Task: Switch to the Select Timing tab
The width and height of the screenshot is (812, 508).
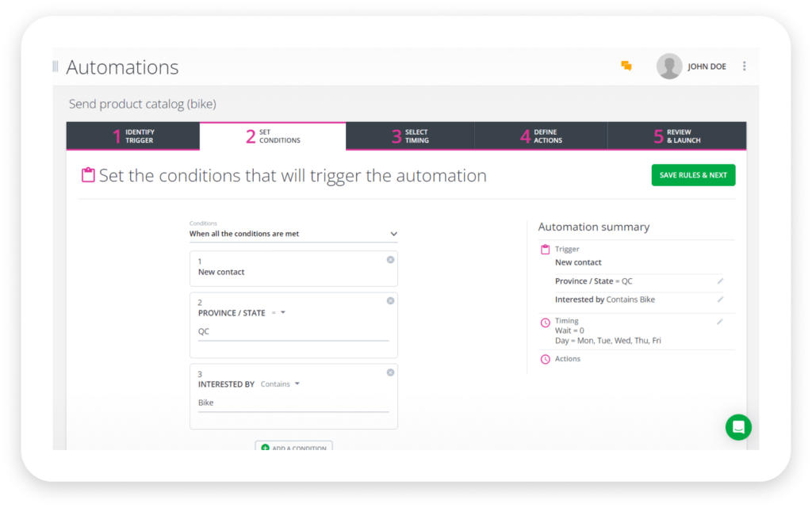Action: pyautogui.click(x=410, y=136)
